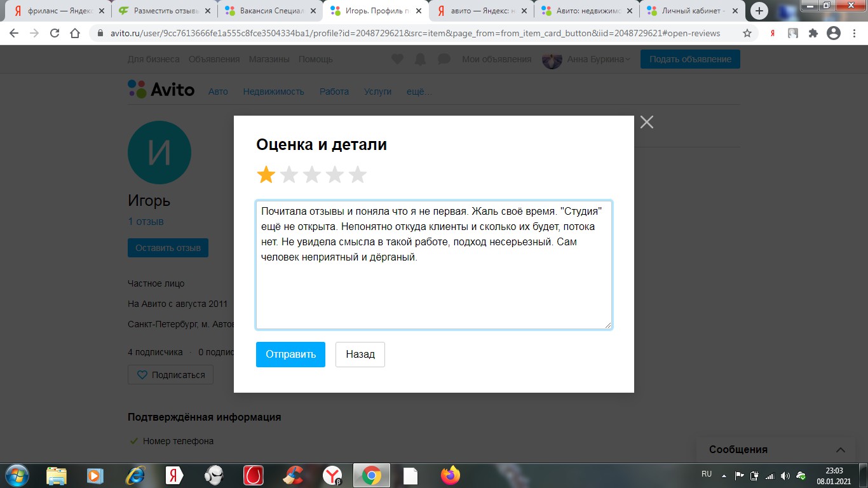Image resolution: width=868 pixels, height=488 pixels.
Task: Open Объявления link in top bar
Action: pos(214,59)
